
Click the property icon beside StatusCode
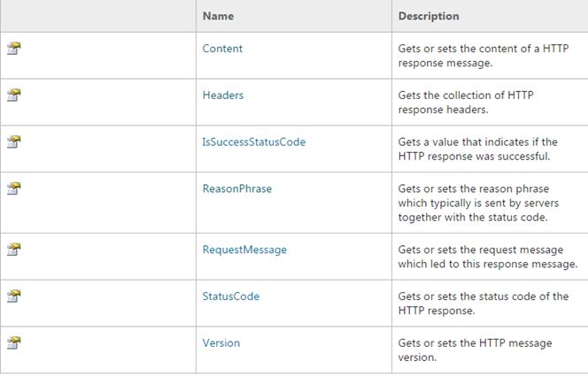[13, 295]
